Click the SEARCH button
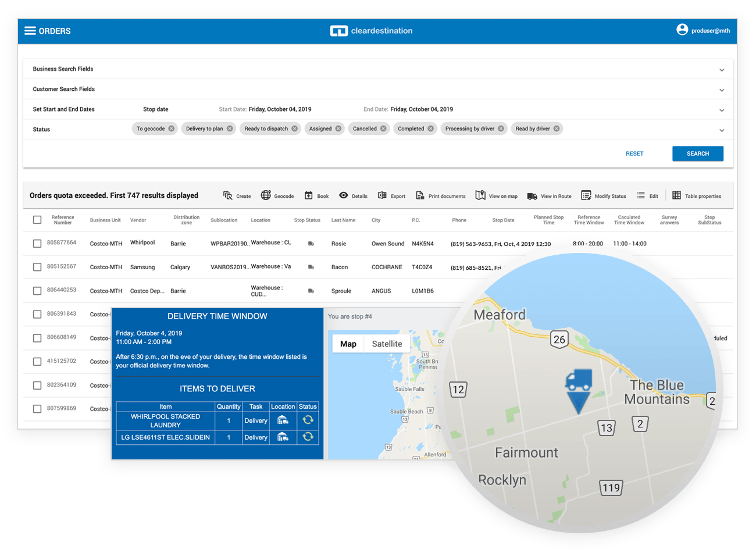756x553 pixels. (x=698, y=154)
